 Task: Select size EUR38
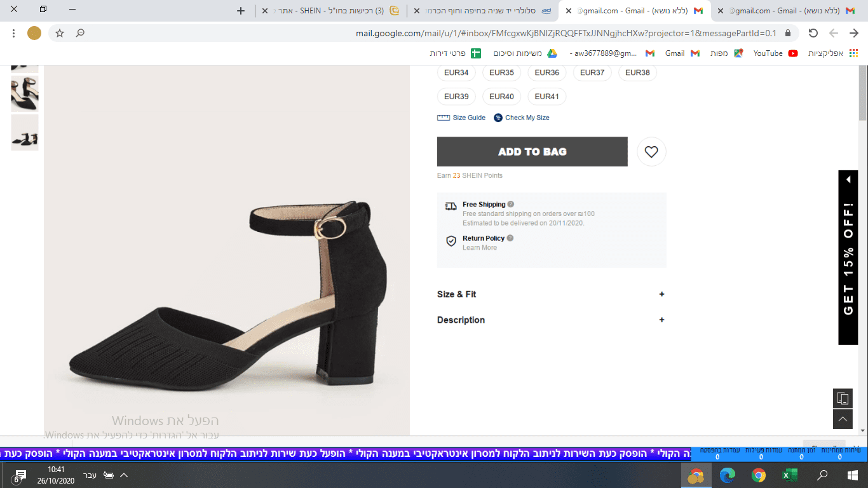coord(637,72)
